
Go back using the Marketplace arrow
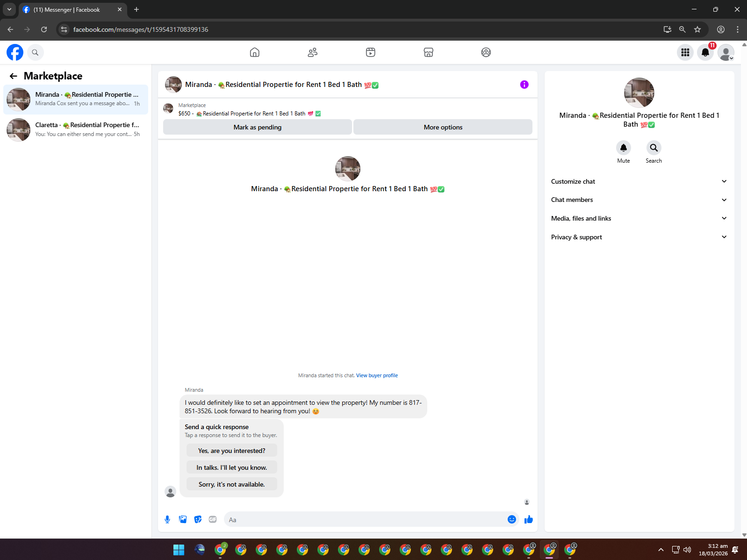14,76
